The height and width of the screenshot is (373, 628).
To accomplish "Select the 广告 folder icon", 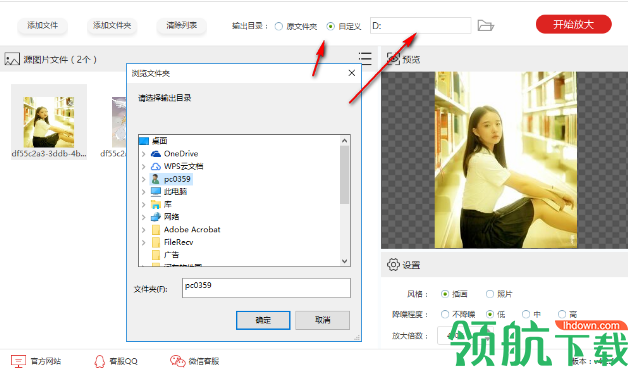I will [156, 255].
